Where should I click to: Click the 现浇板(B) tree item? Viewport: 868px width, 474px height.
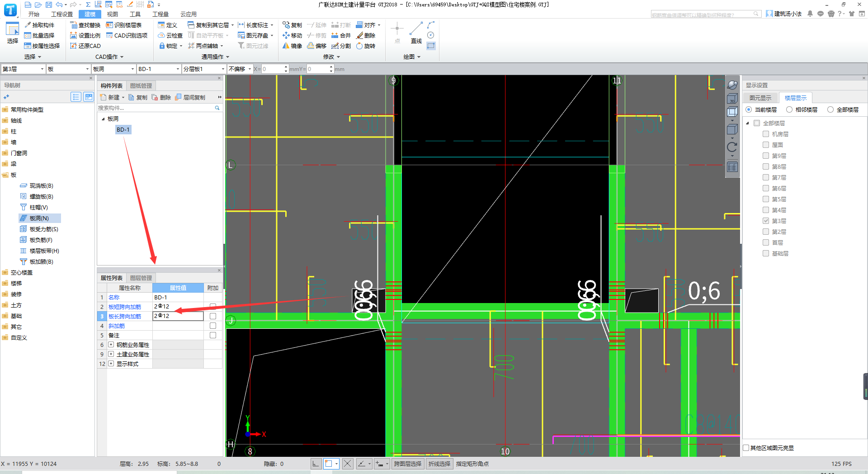pyautogui.click(x=37, y=186)
